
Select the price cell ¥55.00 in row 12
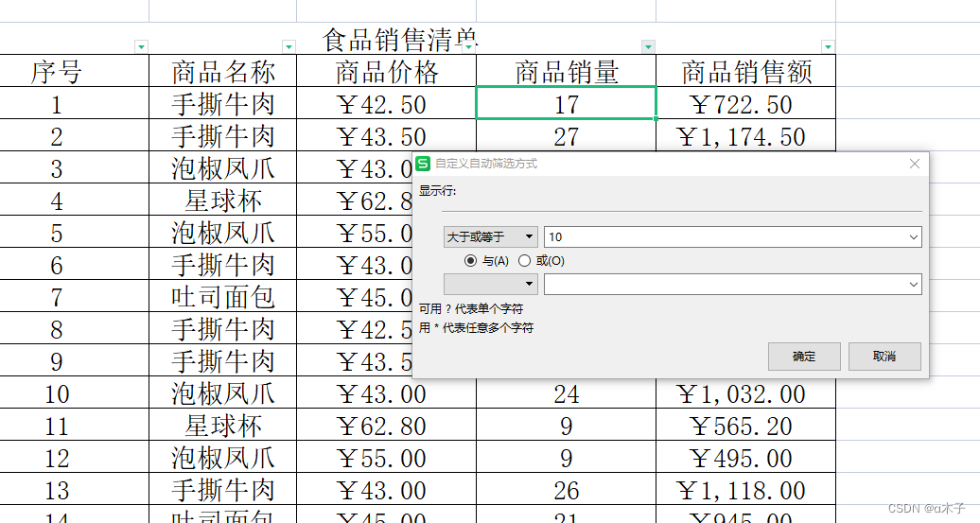point(386,458)
